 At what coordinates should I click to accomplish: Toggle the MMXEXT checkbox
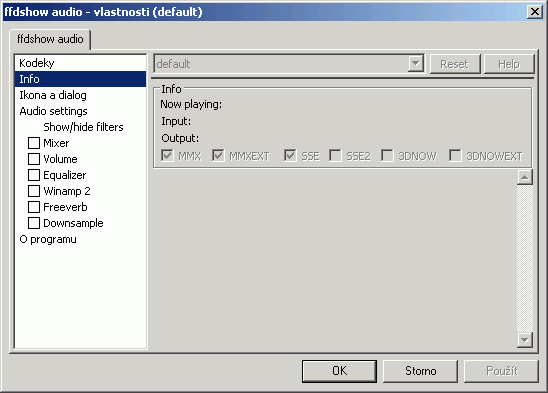click(218, 156)
